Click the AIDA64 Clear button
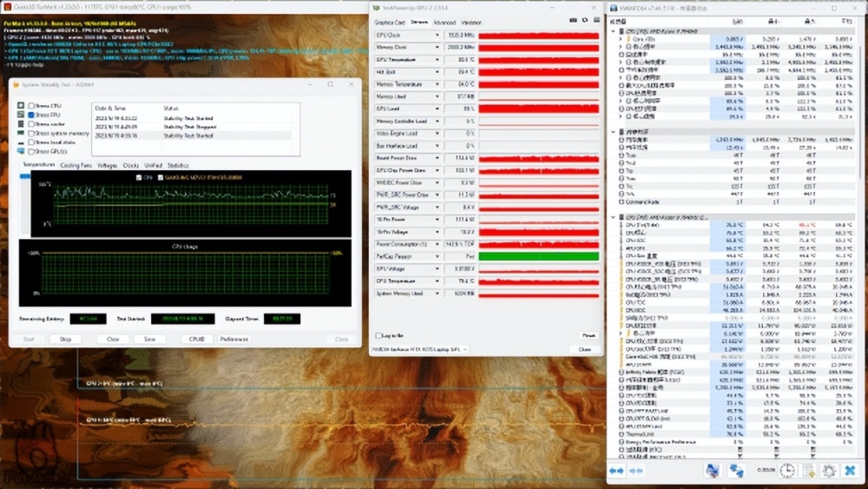The width and height of the screenshot is (868, 489). pos(113,339)
